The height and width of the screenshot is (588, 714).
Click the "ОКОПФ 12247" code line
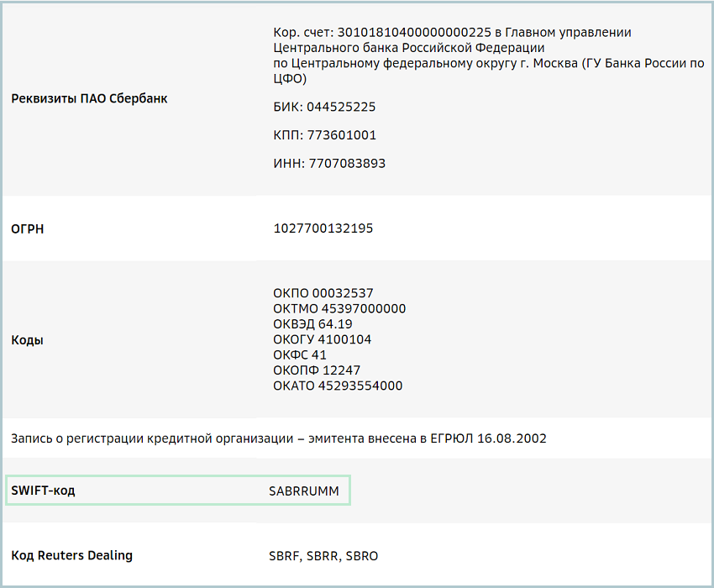317,370
